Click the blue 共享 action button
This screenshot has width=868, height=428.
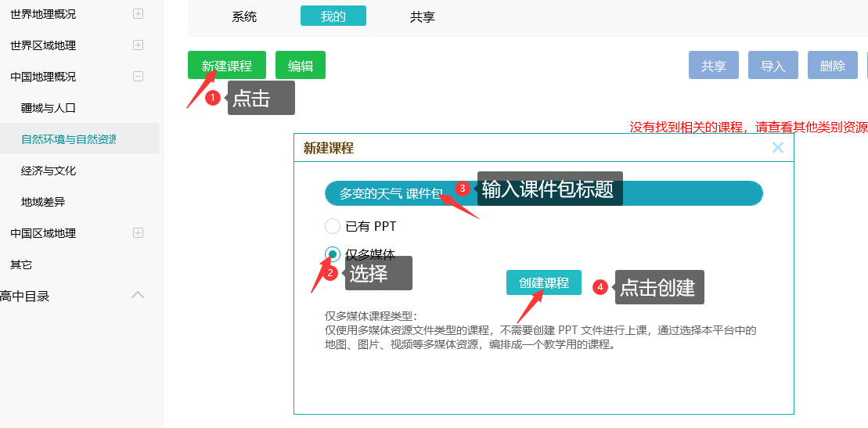(713, 66)
